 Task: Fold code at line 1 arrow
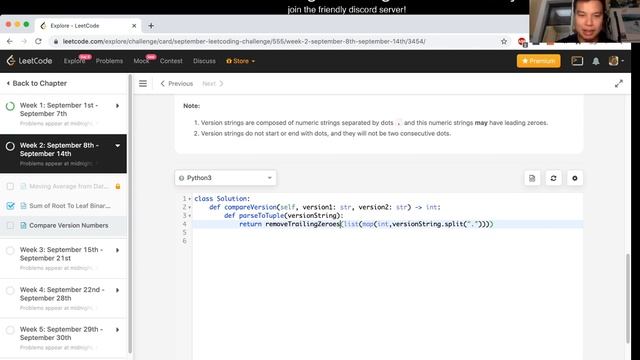coord(190,199)
